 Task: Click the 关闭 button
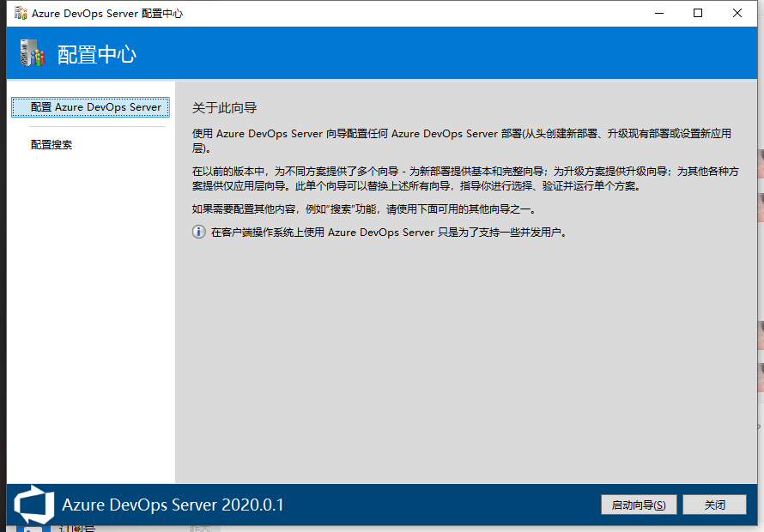[714, 505]
